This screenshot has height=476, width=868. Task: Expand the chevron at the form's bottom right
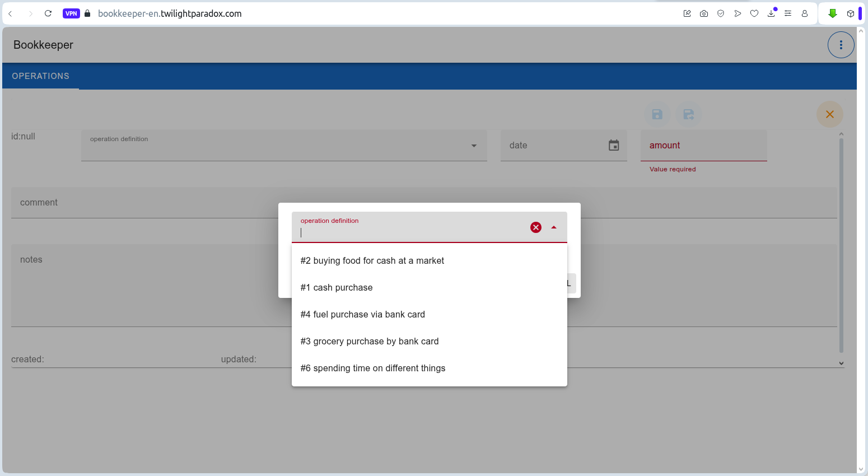click(x=841, y=363)
